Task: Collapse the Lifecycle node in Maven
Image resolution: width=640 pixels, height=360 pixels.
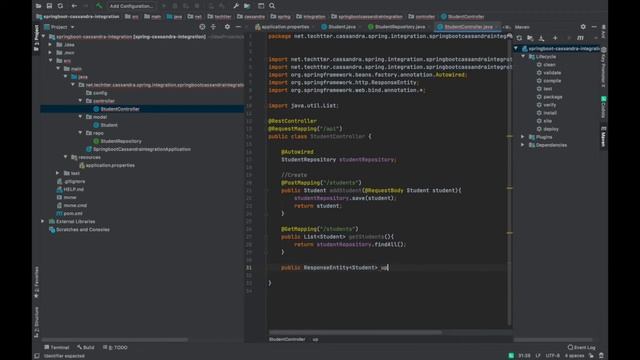Action: point(523,56)
